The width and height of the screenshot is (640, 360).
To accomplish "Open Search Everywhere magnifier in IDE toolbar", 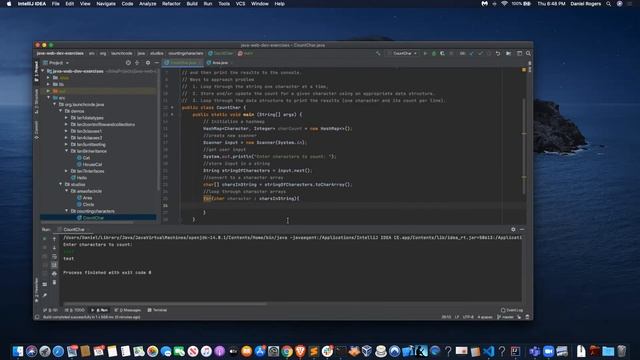I will click(x=528, y=53).
